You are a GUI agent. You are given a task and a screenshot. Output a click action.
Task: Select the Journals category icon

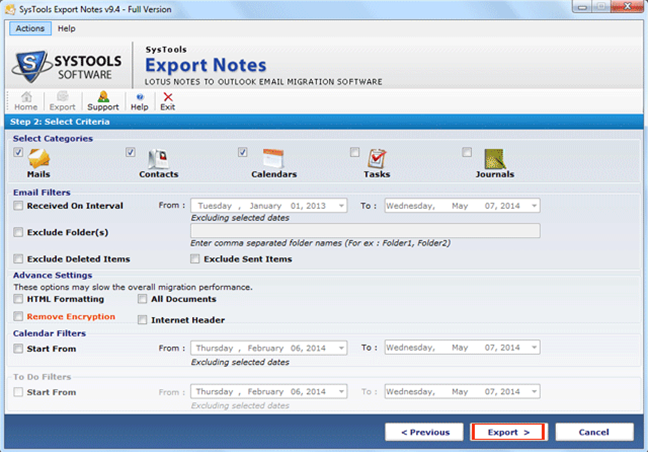click(495, 158)
